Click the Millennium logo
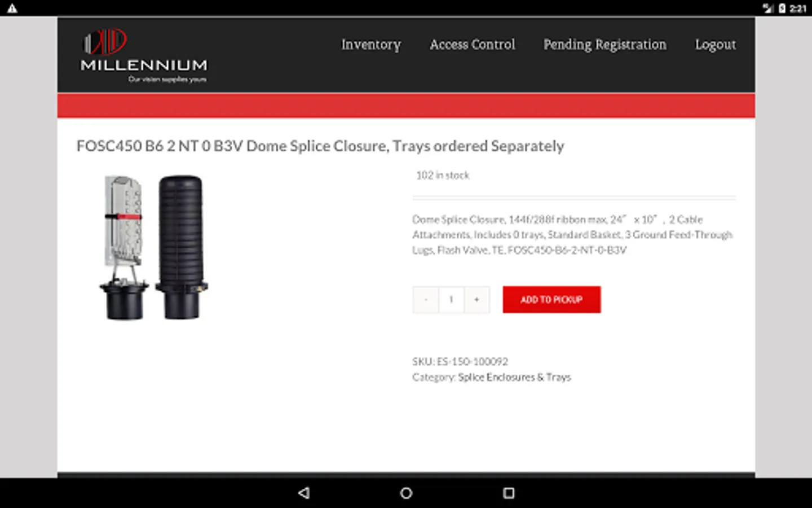 tap(144, 55)
